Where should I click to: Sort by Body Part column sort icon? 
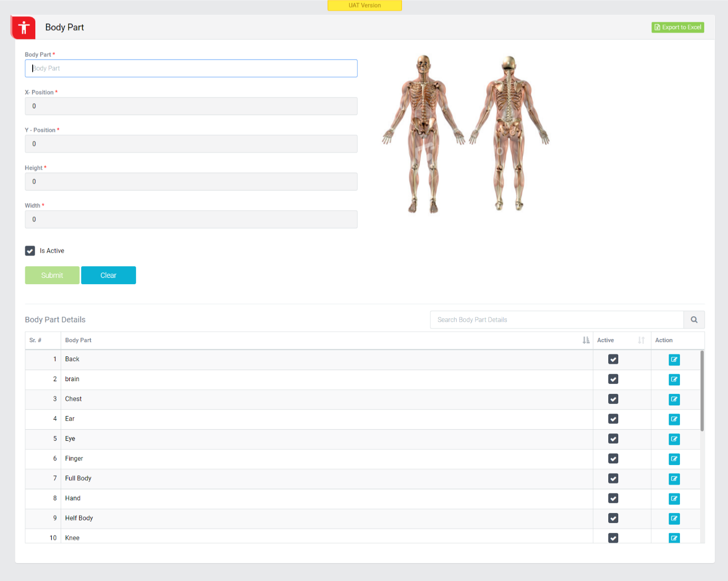coord(586,340)
